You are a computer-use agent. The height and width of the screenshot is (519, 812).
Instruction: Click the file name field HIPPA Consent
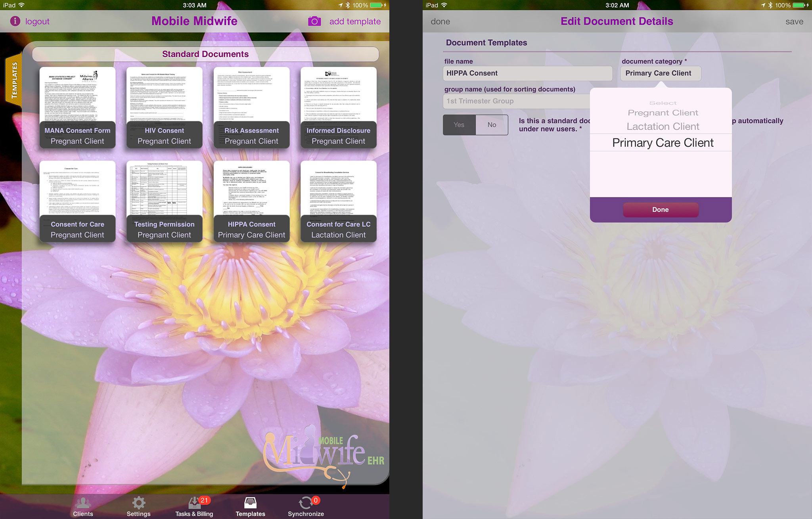(x=527, y=73)
